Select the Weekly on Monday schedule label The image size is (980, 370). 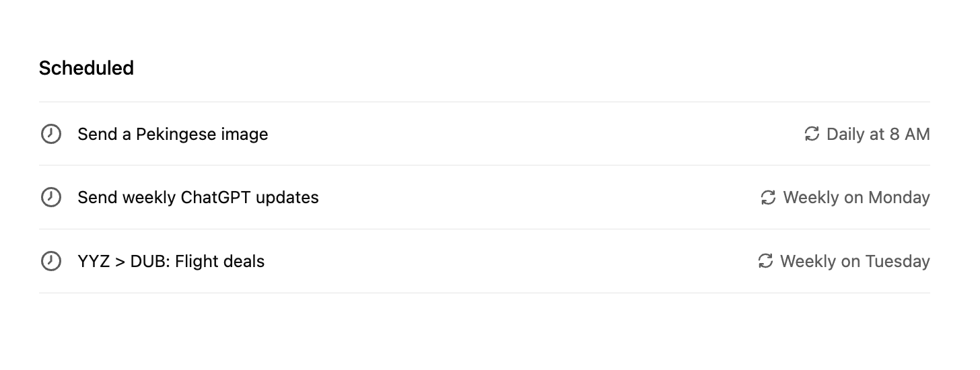(856, 198)
